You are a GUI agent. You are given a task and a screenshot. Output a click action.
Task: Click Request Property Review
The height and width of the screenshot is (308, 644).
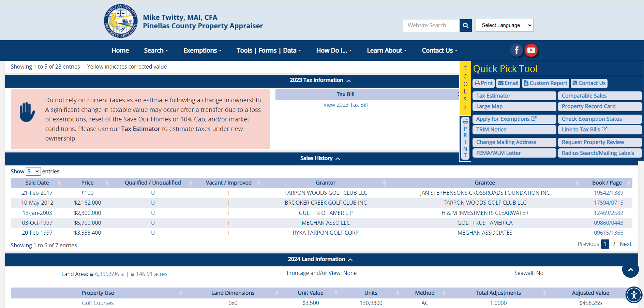click(x=600, y=142)
